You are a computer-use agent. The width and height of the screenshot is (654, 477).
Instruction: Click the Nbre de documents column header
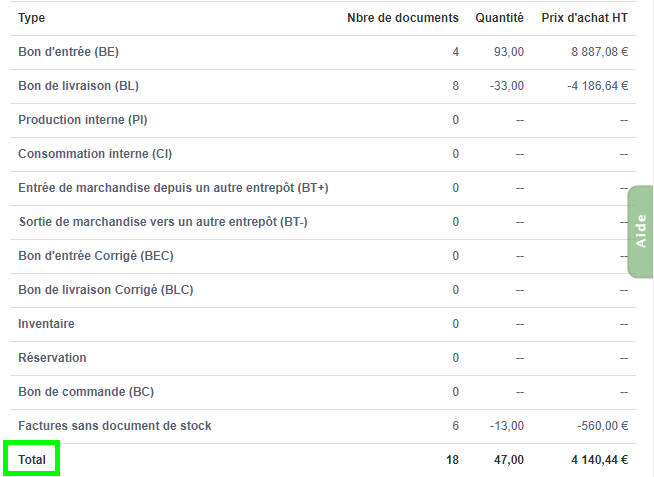[402, 18]
